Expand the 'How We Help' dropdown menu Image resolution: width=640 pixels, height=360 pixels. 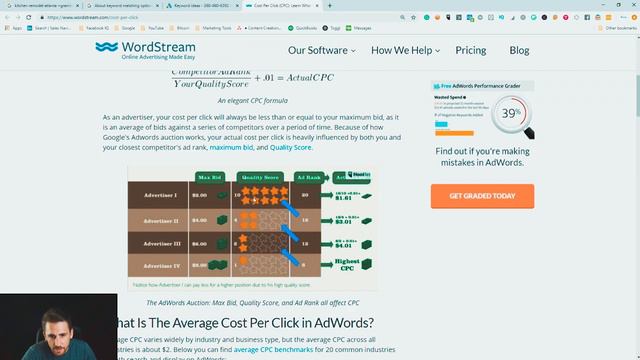(x=405, y=50)
